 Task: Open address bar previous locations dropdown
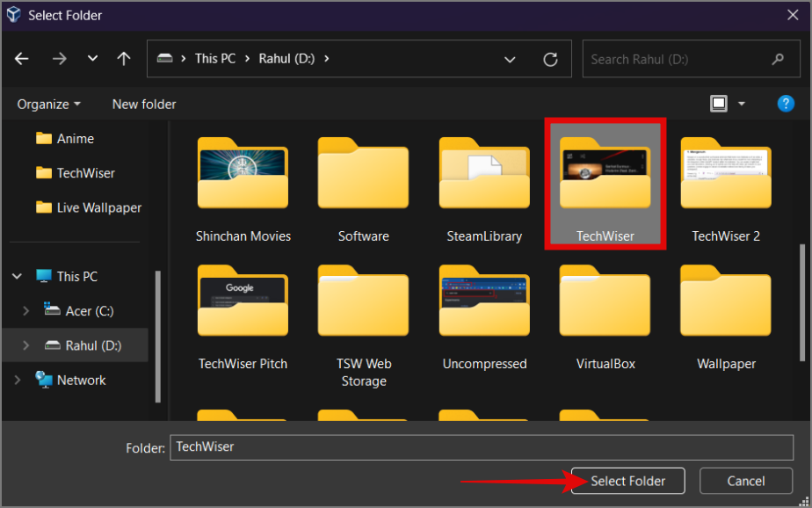click(x=510, y=60)
